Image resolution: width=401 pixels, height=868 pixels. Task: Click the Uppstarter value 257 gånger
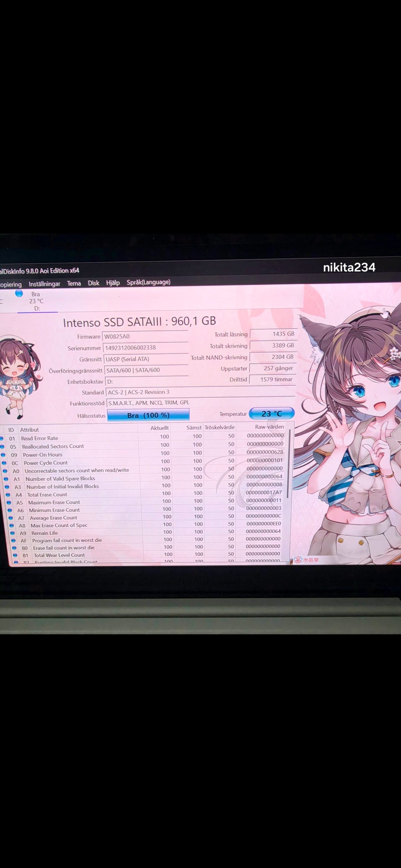[273, 368]
